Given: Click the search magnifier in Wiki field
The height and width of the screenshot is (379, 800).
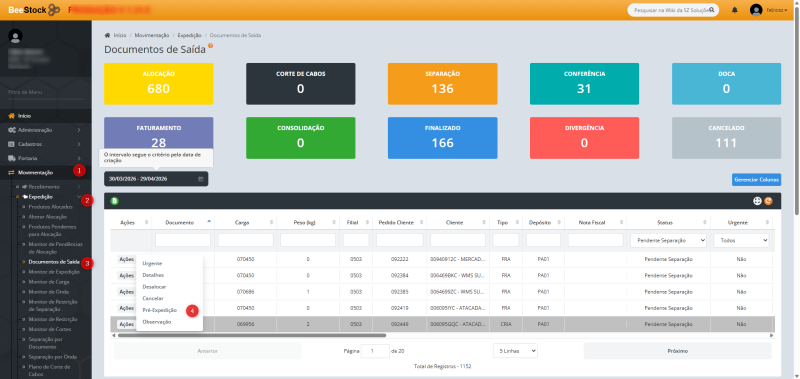Looking at the screenshot, I should 712,10.
